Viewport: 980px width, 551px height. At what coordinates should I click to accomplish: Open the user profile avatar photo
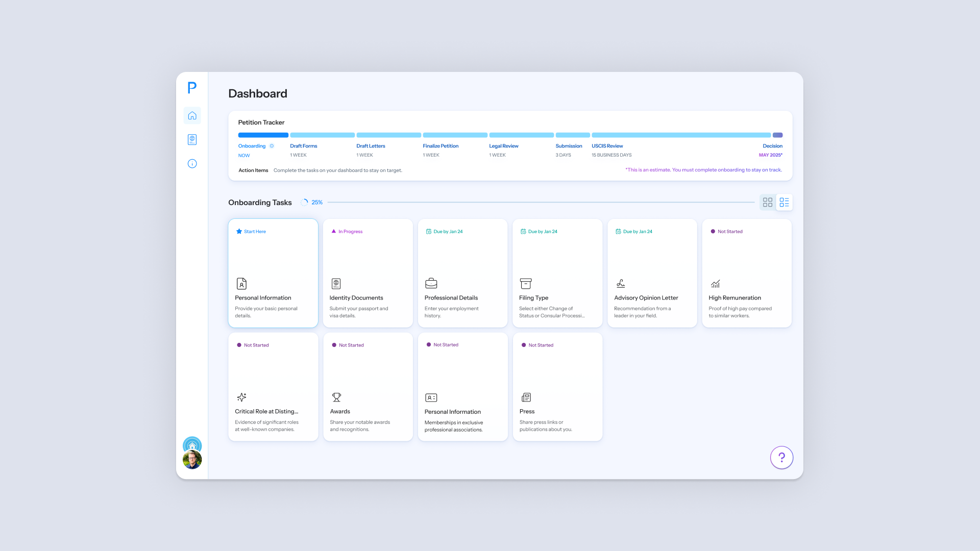[192, 460]
